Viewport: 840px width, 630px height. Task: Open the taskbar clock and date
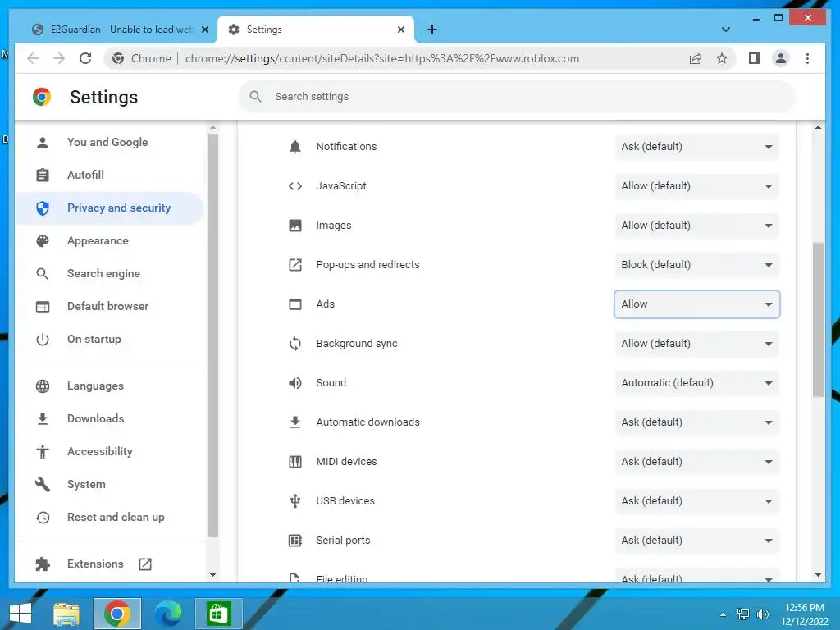pos(804,614)
